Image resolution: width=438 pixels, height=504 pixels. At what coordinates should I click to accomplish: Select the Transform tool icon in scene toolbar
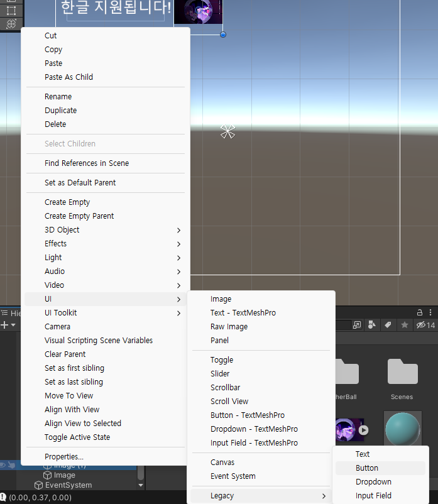11,24
